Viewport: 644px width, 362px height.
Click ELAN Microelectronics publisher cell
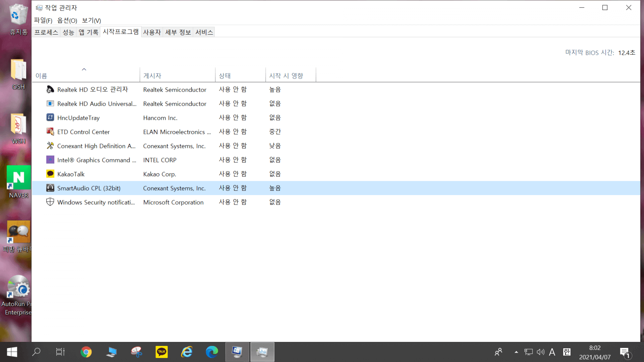[x=177, y=132]
